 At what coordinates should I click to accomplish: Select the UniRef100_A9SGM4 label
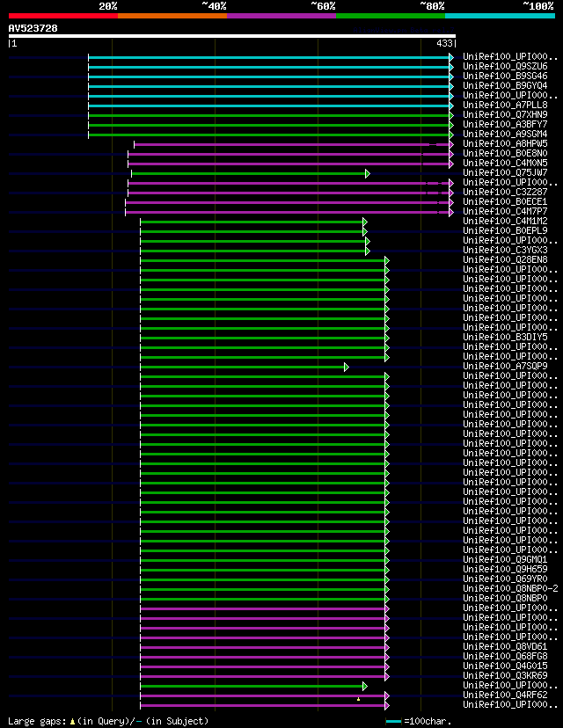tap(505, 135)
